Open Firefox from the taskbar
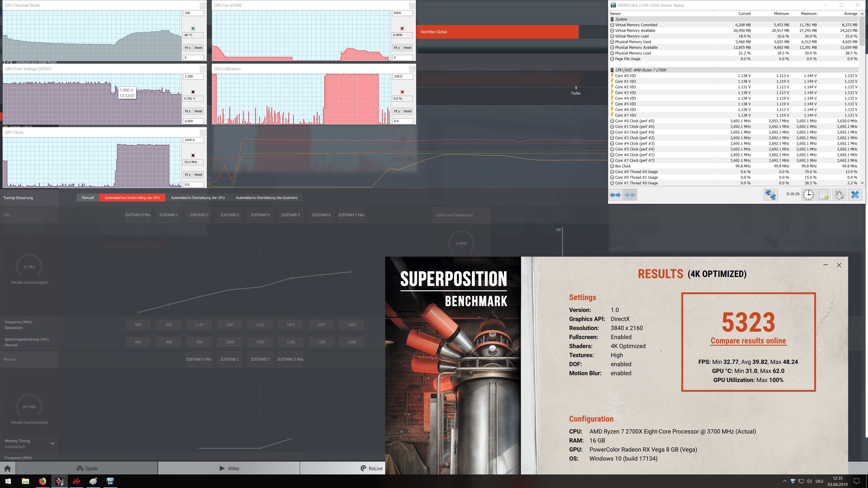The image size is (868, 488). 42,481
